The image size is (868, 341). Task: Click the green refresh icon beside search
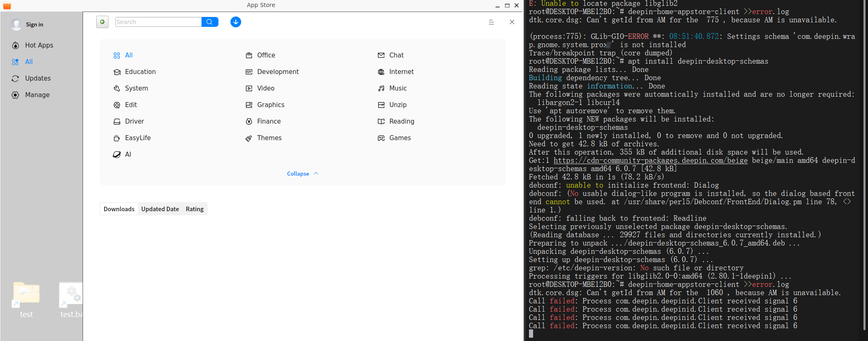(102, 22)
